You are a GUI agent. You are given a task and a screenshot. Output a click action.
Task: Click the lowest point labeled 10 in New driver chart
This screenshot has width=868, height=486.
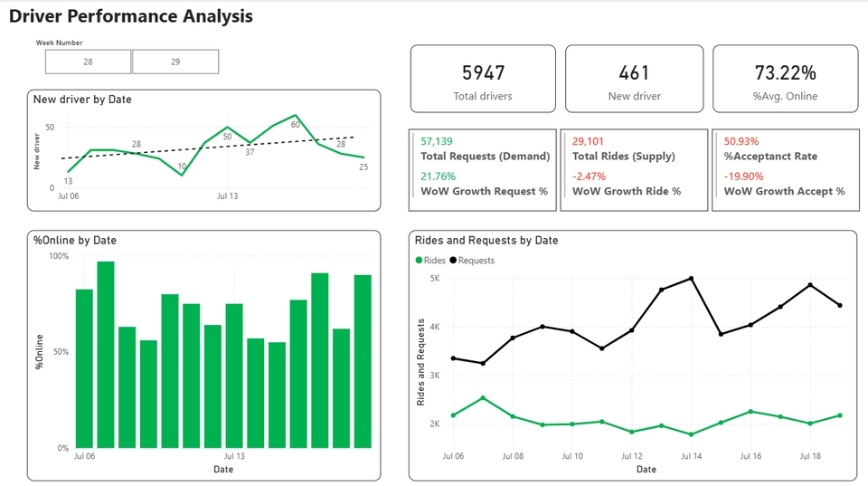click(182, 174)
